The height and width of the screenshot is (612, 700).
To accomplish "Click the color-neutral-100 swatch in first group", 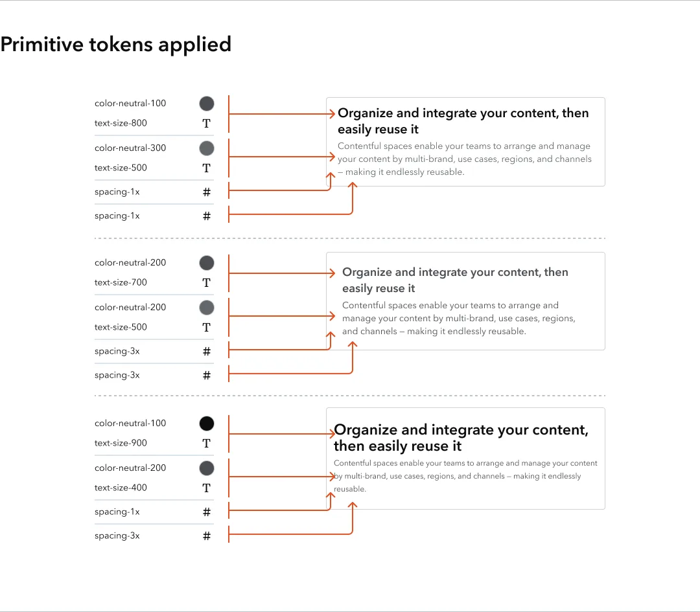I will (x=206, y=104).
